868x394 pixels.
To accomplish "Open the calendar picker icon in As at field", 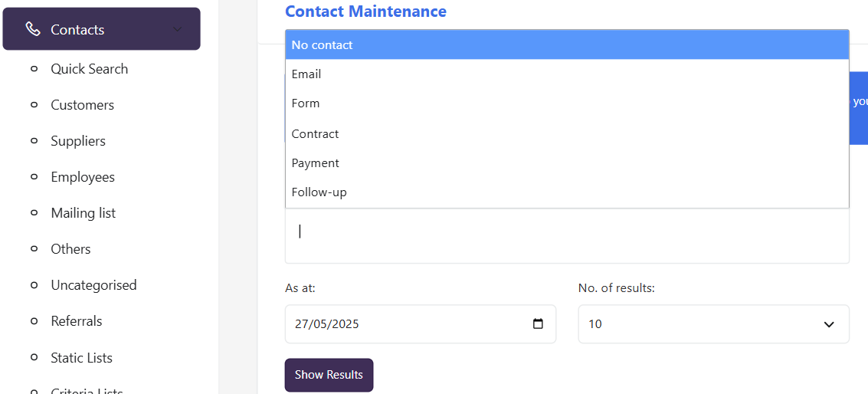I will (x=538, y=323).
